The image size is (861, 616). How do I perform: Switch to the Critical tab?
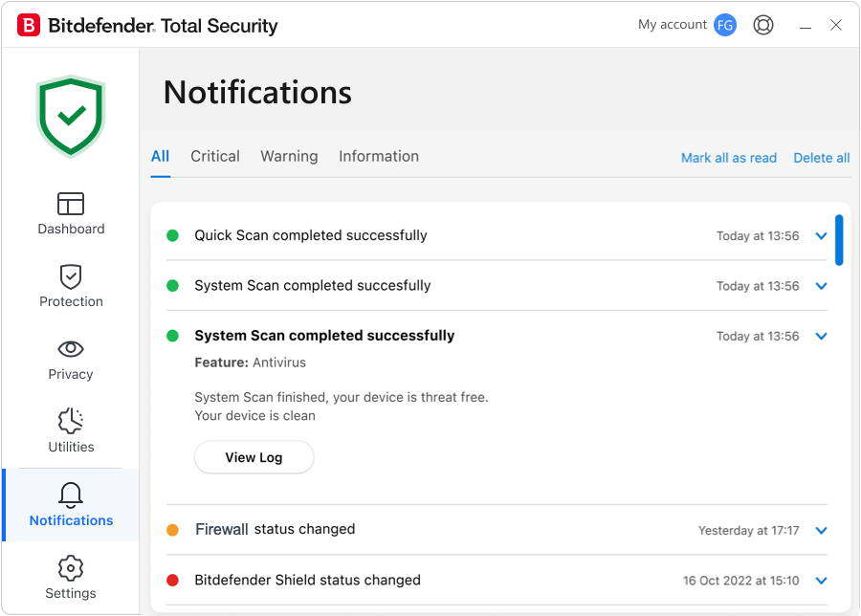coord(215,157)
